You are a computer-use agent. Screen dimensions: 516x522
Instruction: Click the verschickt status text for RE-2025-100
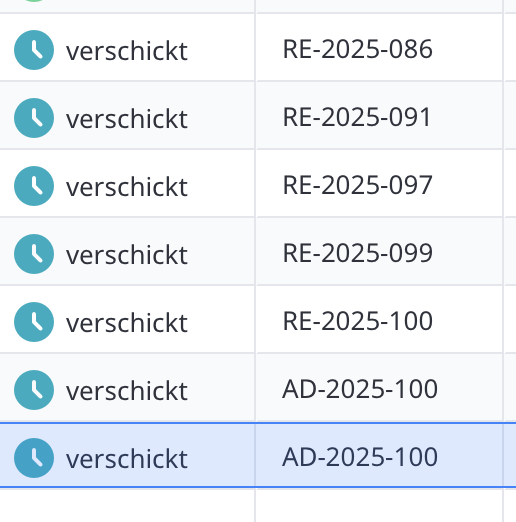coord(127,323)
